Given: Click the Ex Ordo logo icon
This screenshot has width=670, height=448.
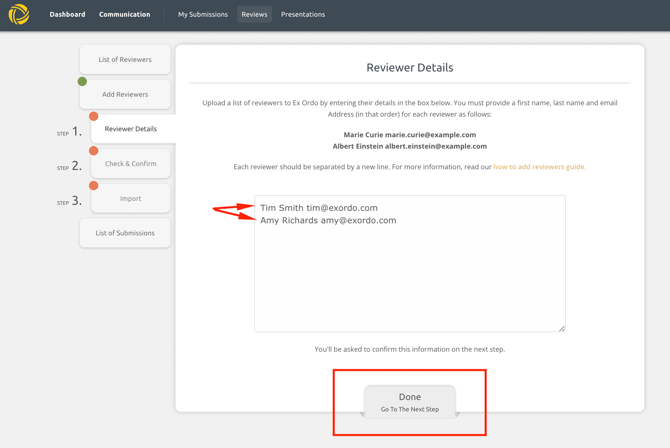Looking at the screenshot, I should [19, 14].
